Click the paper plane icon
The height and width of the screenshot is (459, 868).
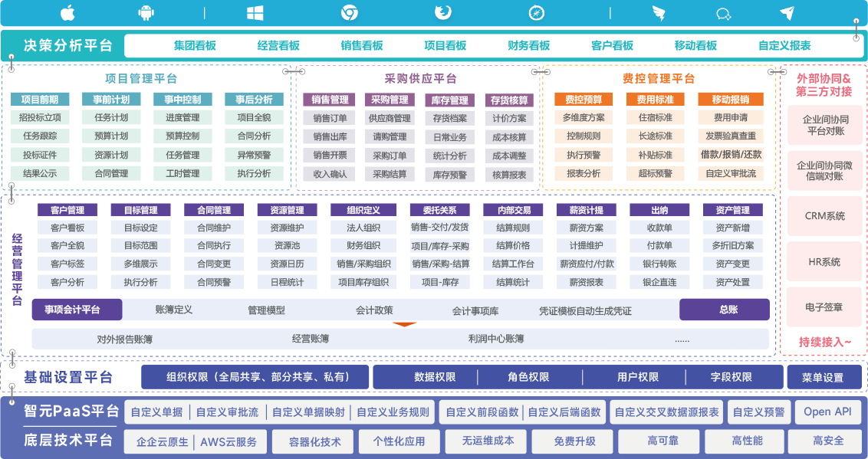(x=787, y=12)
